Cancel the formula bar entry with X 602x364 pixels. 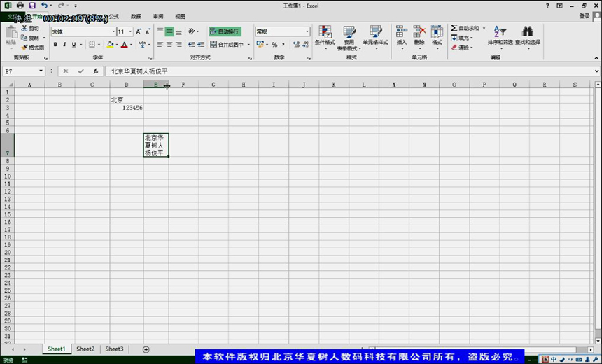66,71
